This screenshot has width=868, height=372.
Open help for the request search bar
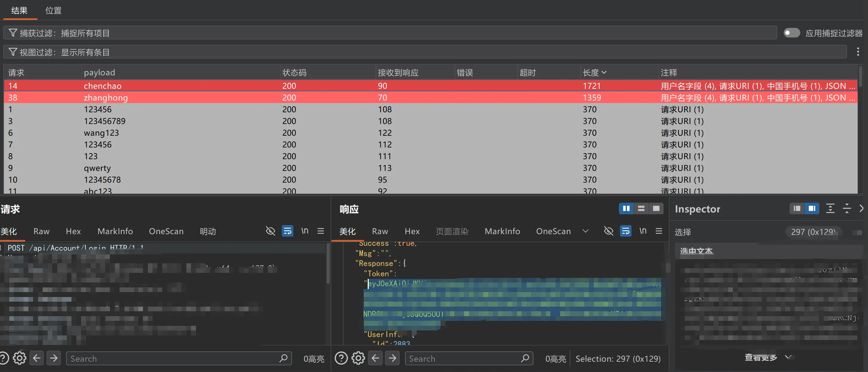[3, 358]
